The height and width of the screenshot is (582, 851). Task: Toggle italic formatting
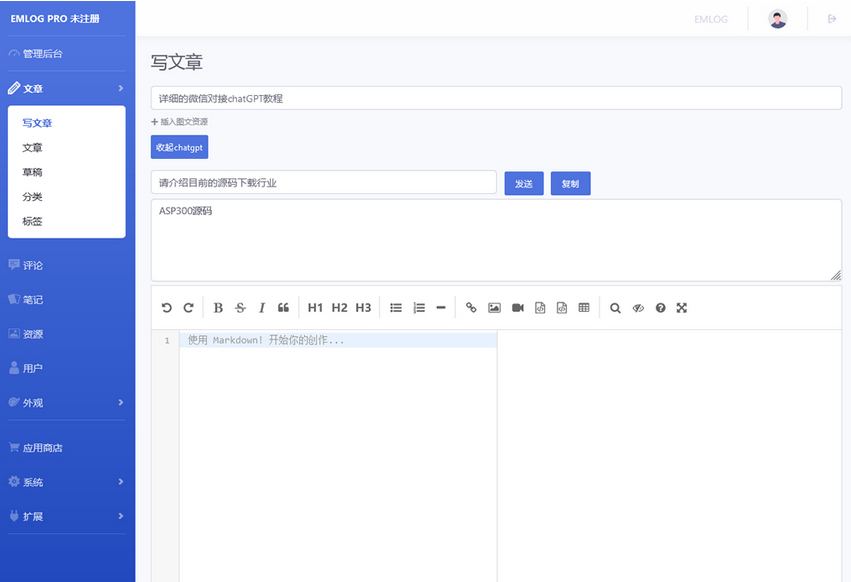tap(262, 308)
